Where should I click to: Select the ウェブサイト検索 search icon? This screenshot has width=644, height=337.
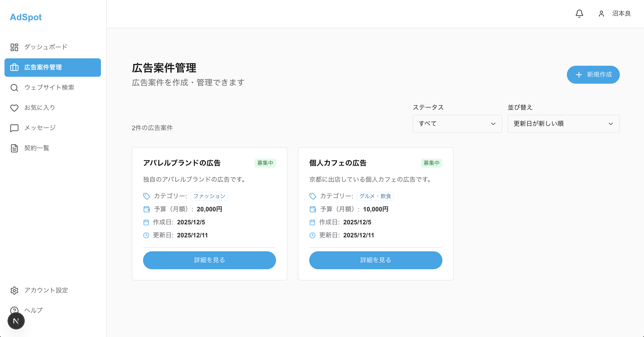click(x=14, y=88)
